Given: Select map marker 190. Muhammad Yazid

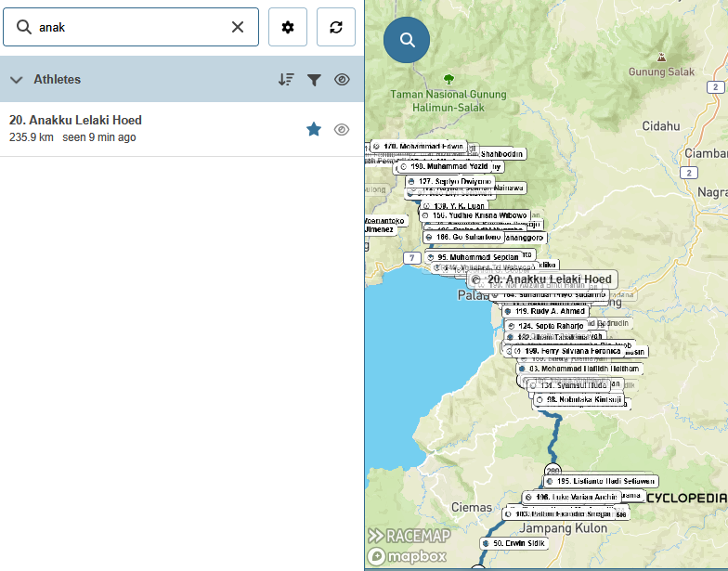Looking at the screenshot, I should tap(444, 167).
